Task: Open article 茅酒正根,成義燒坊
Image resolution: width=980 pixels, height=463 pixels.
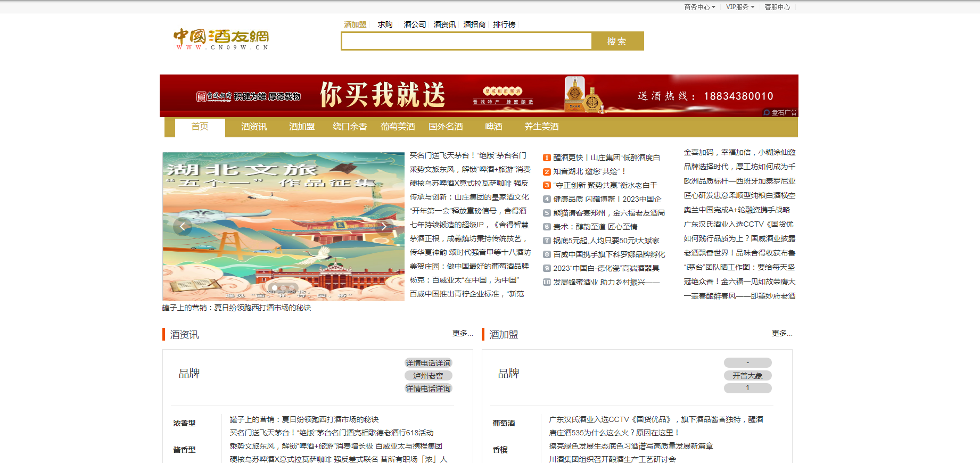Action: (x=468, y=238)
